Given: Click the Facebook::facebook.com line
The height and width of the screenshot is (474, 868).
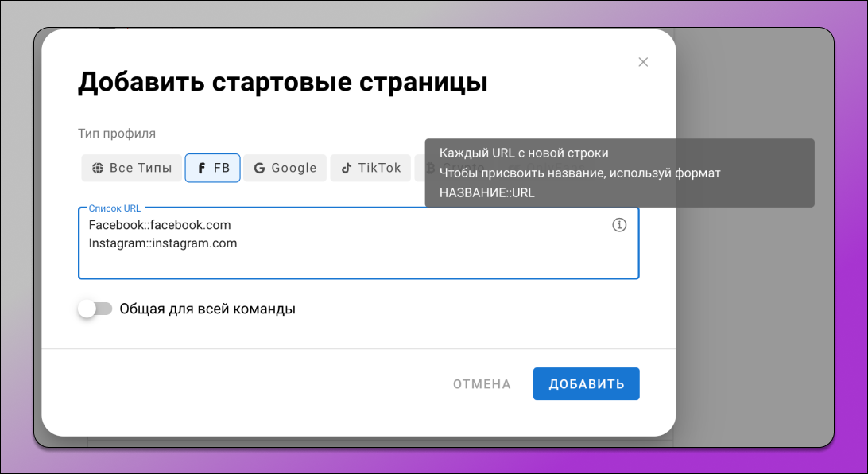Looking at the screenshot, I should pos(159,225).
